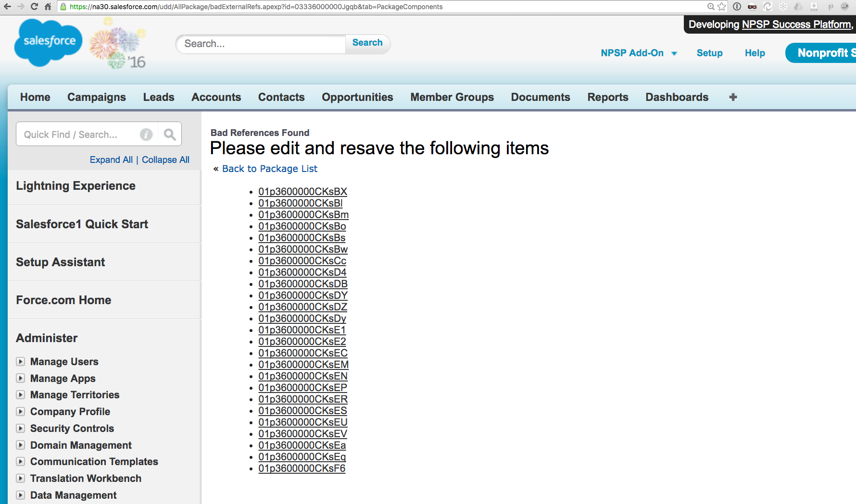The image size is (856, 504).
Task: Reload the current page
Action: (x=34, y=7)
